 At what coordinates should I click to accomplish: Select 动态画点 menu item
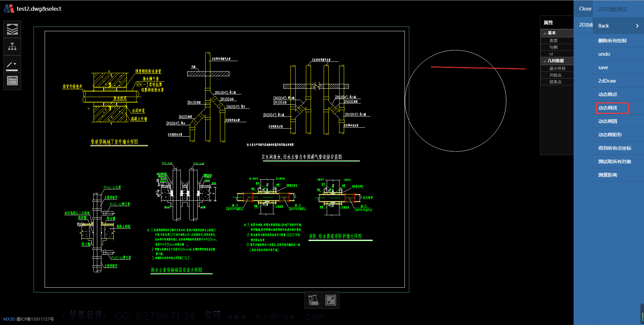(618, 94)
